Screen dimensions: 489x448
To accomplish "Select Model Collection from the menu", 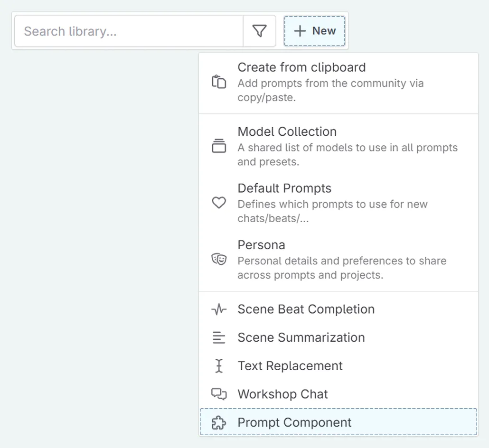I will point(287,131).
